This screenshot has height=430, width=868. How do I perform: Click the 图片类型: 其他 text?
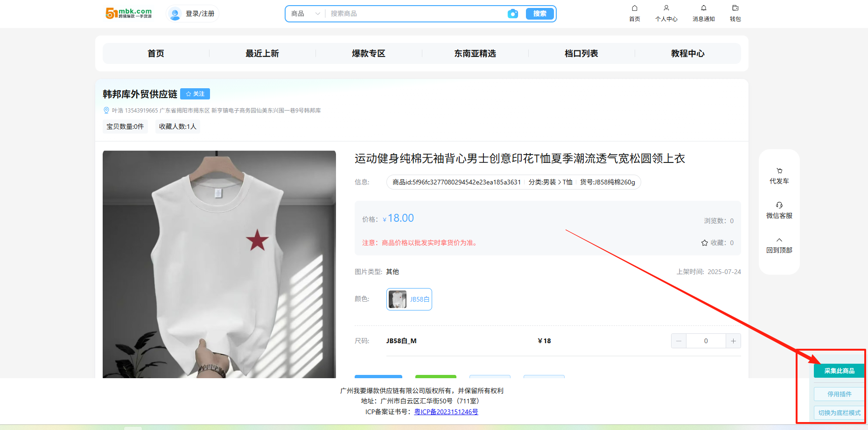pyautogui.click(x=377, y=272)
